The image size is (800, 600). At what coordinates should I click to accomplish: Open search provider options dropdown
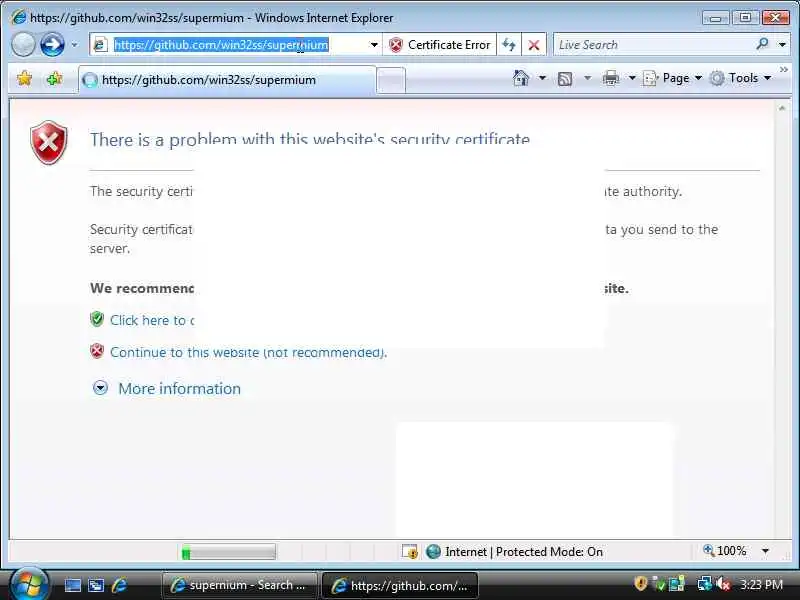782,45
